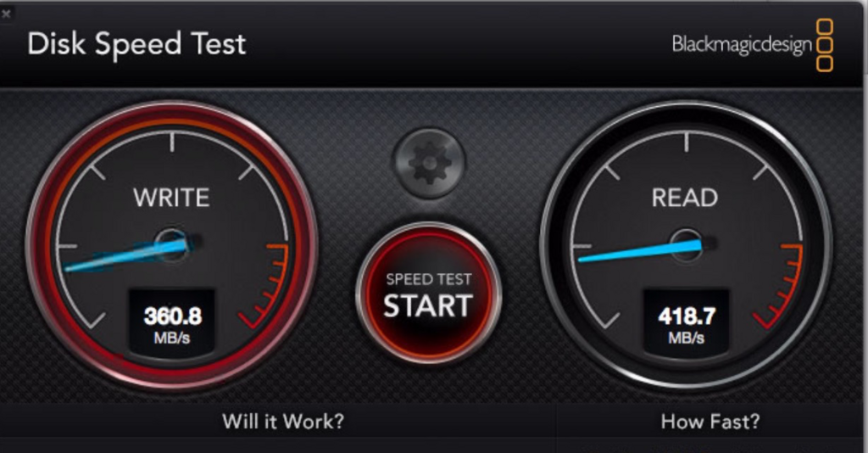Click the READ gauge needle center hub
The image size is (868, 453).
pos(687,243)
